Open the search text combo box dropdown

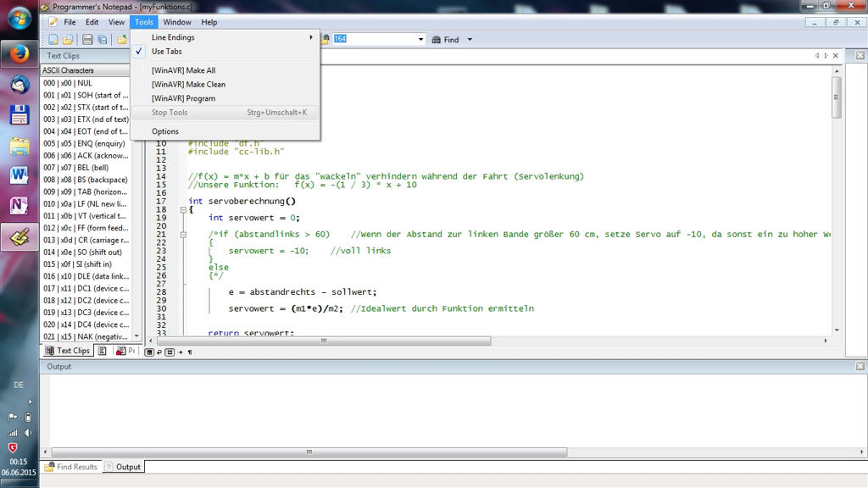(x=420, y=39)
